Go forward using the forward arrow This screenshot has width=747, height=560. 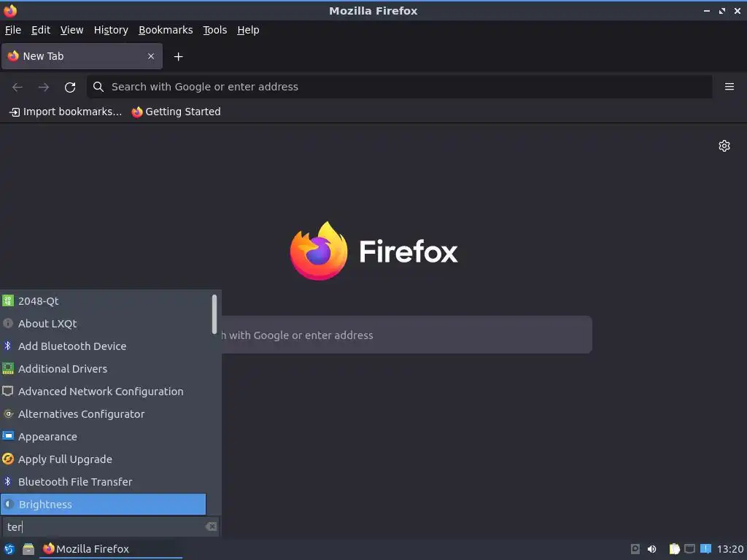pyautogui.click(x=44, y=87)
